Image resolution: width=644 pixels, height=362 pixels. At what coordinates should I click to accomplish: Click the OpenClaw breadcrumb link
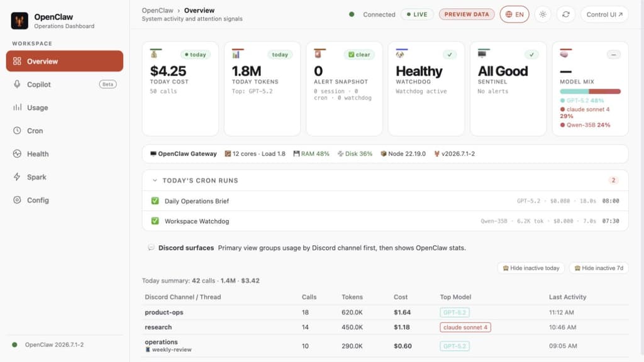(157, 10)
